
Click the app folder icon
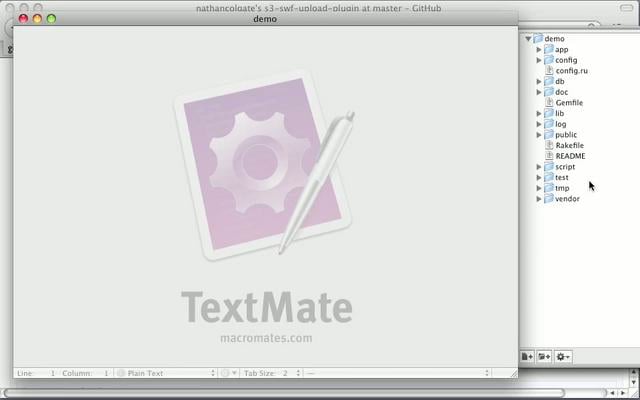549,49
